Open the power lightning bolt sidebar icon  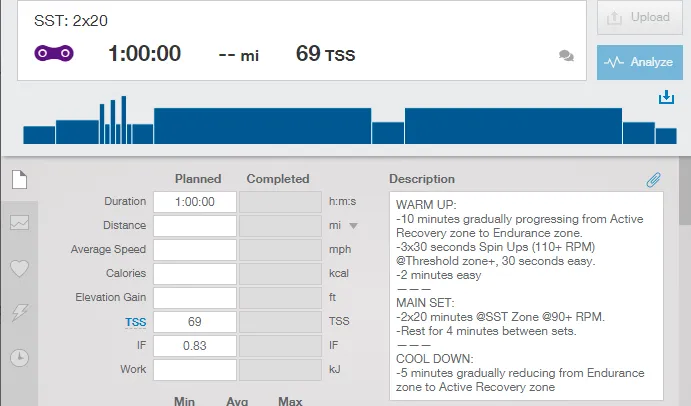coord(19,313)
